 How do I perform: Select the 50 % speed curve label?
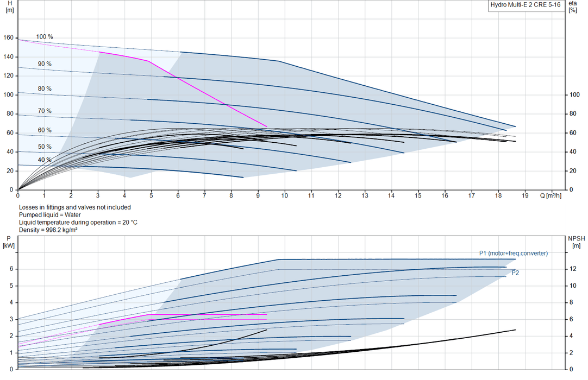point(45,147)
